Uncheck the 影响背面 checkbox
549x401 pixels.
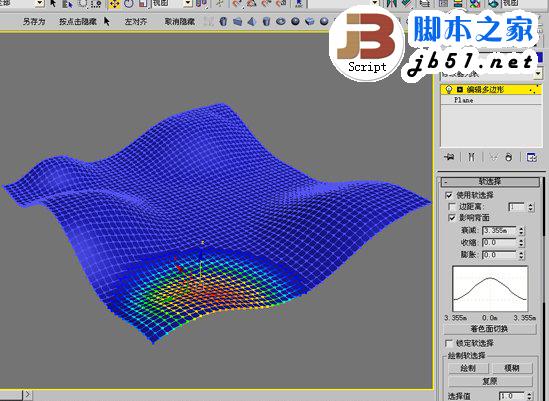(452, 218)
